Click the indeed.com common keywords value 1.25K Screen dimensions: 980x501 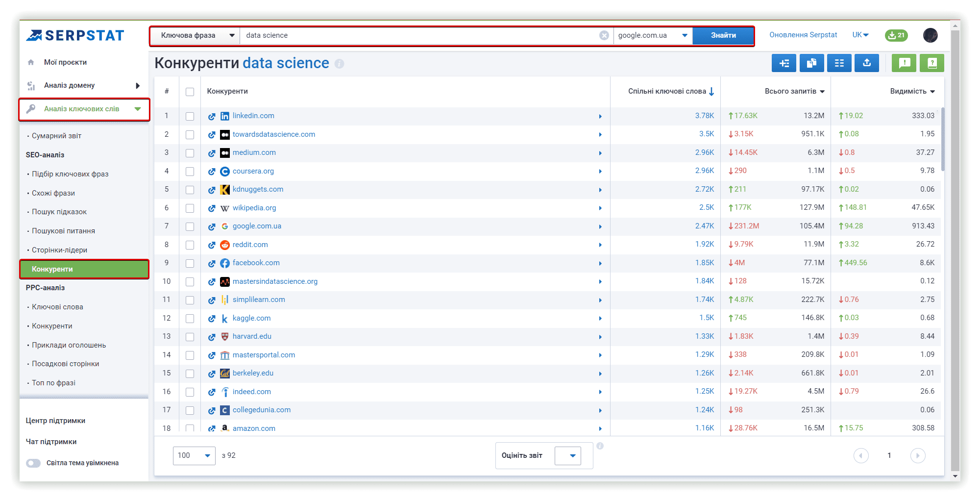[705, 391]
